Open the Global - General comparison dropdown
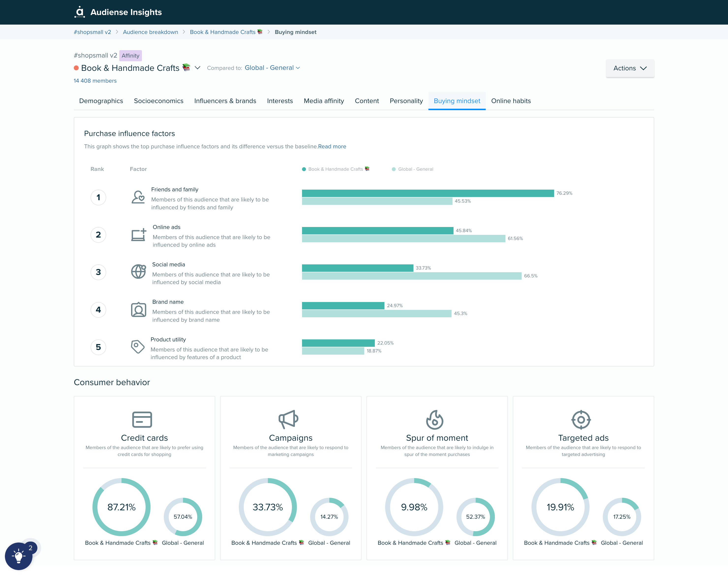 (272, 68)
